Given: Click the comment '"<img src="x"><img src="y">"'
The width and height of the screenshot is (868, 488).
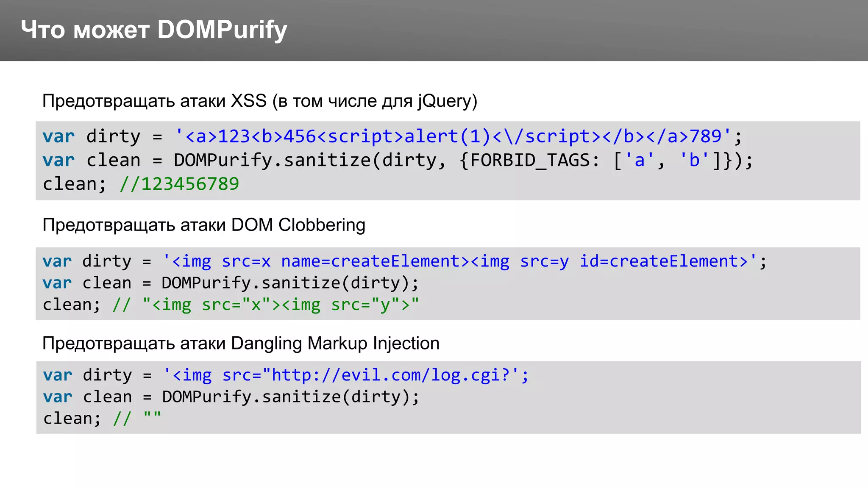Looking at the screenshot, I should click(x=281, y=305).
